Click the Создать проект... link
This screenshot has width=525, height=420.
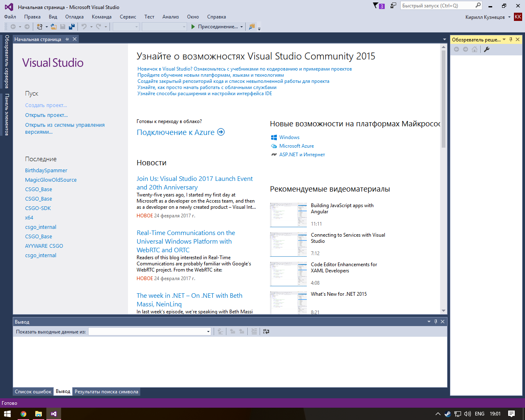46,105
